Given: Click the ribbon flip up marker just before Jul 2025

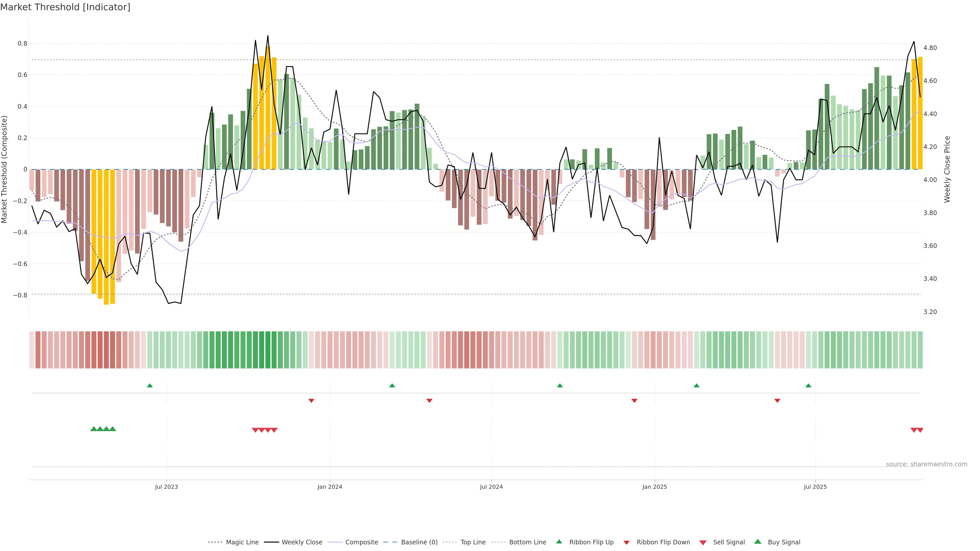Looking at the screenshot, I should (x=808, y=386).
